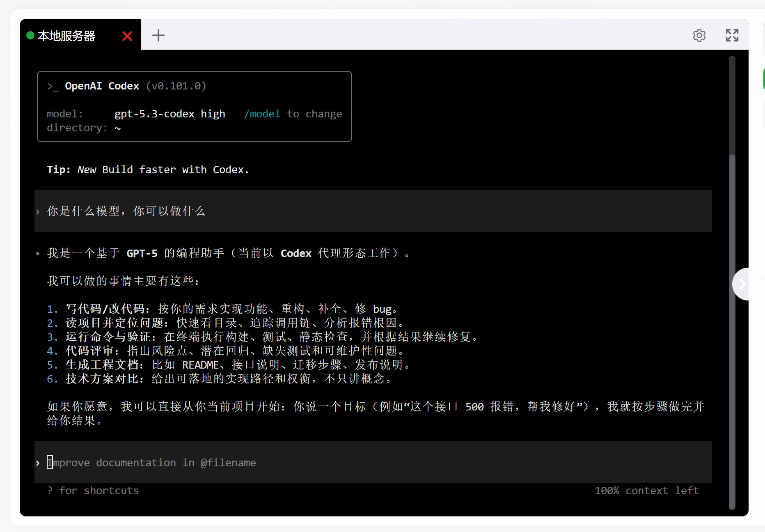Click the version text (v0.101.0)
This screenshot has height=532, width=765.
point(176,86)
